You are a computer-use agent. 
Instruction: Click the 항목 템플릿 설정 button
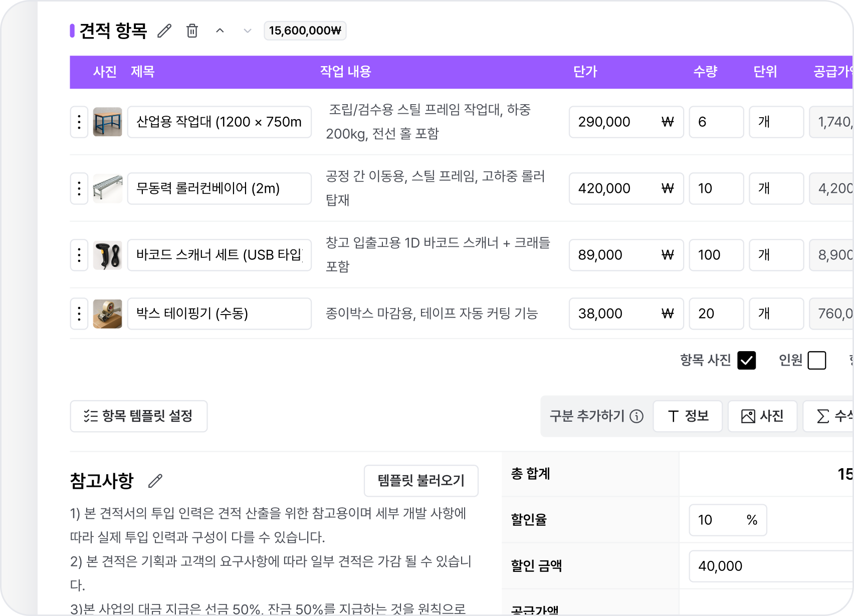coord(139,416)
